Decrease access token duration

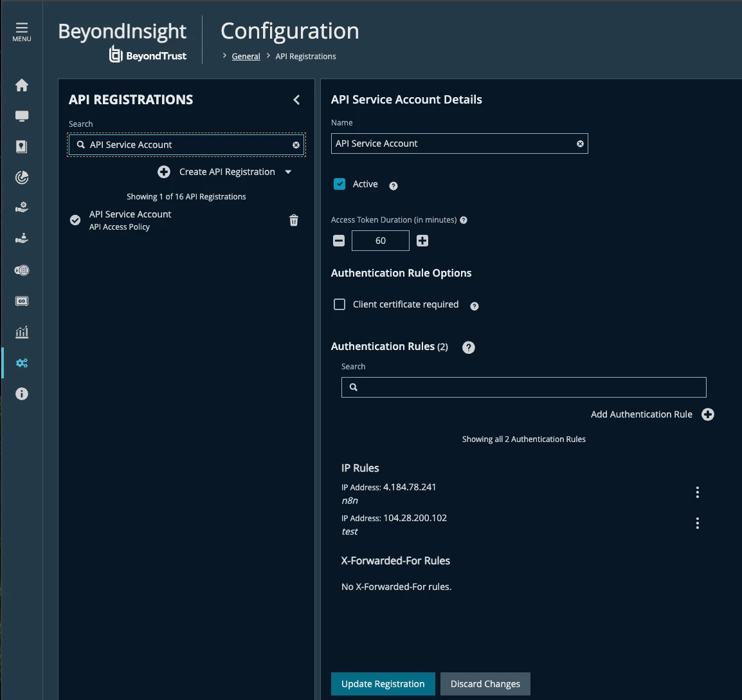[339, 241]
